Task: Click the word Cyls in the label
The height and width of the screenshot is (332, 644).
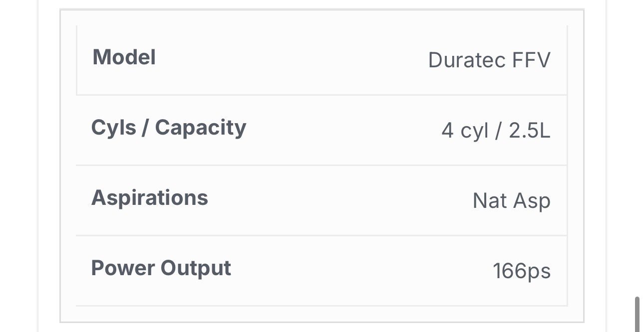Action: pyautogui.click(x=114, y=128)
